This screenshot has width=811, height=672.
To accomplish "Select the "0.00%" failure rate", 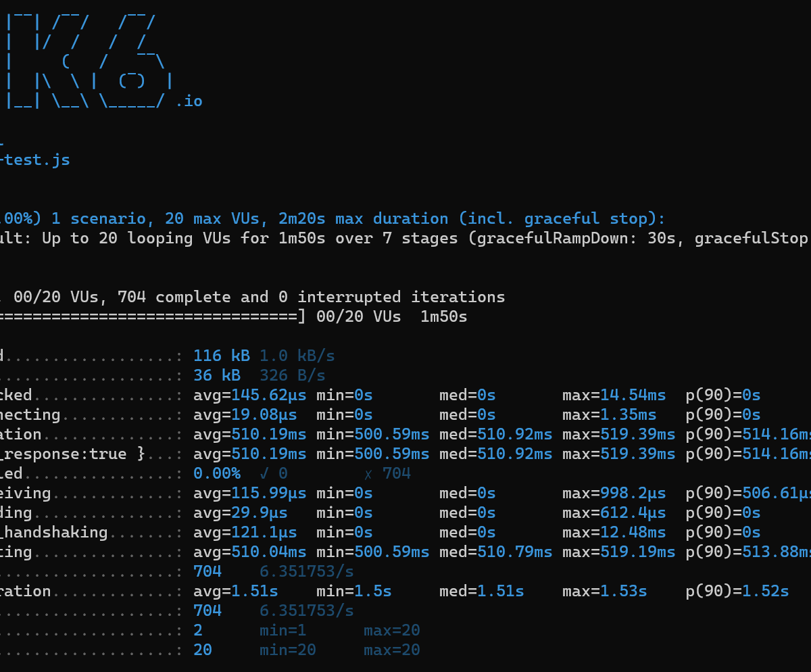I will [216, 473].
